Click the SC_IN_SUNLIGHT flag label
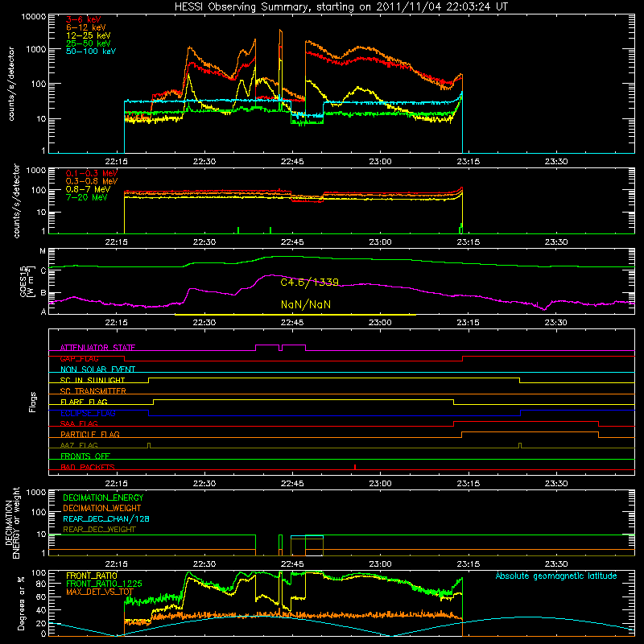 [93, 380]
